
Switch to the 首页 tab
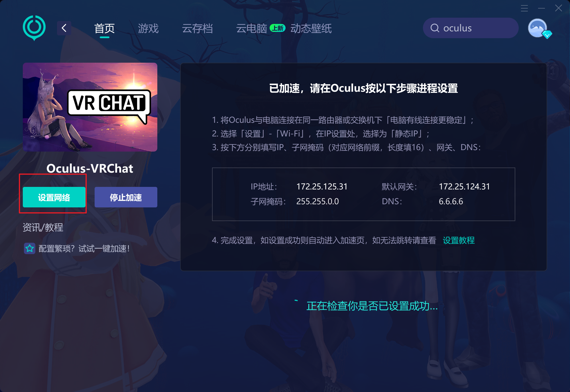(x=104, y=28)
